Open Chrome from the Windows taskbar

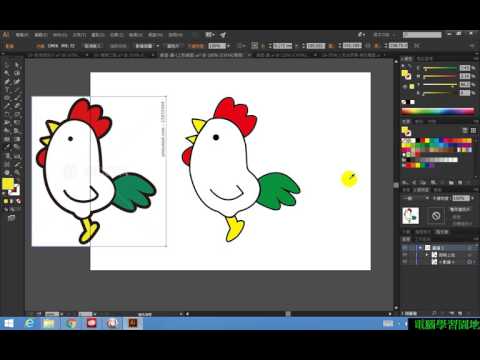click(71, 323)
